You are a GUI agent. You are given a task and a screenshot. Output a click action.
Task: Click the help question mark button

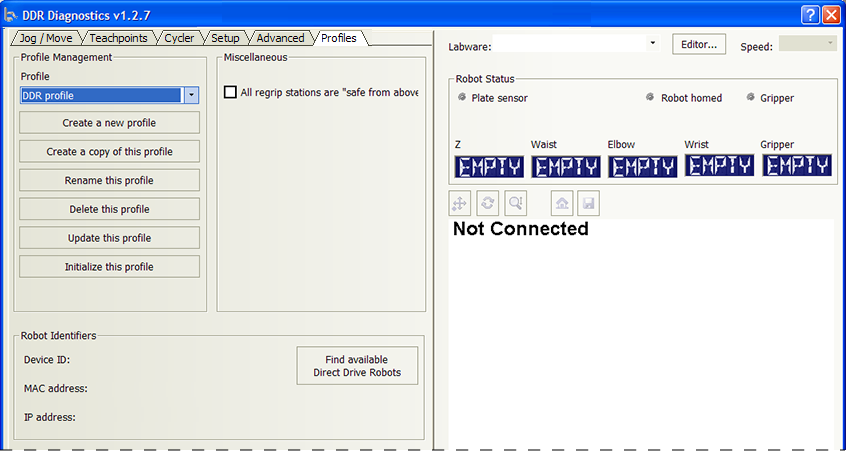(811, 14)
